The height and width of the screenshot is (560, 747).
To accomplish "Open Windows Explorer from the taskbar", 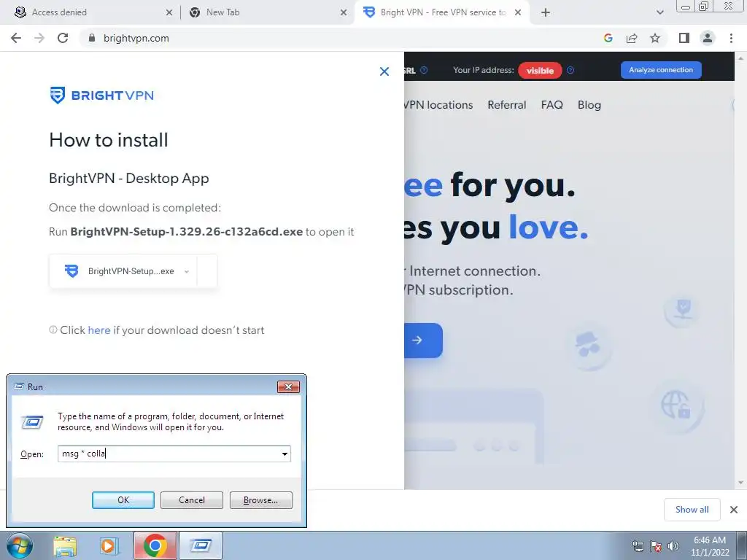I will point(65,545).
